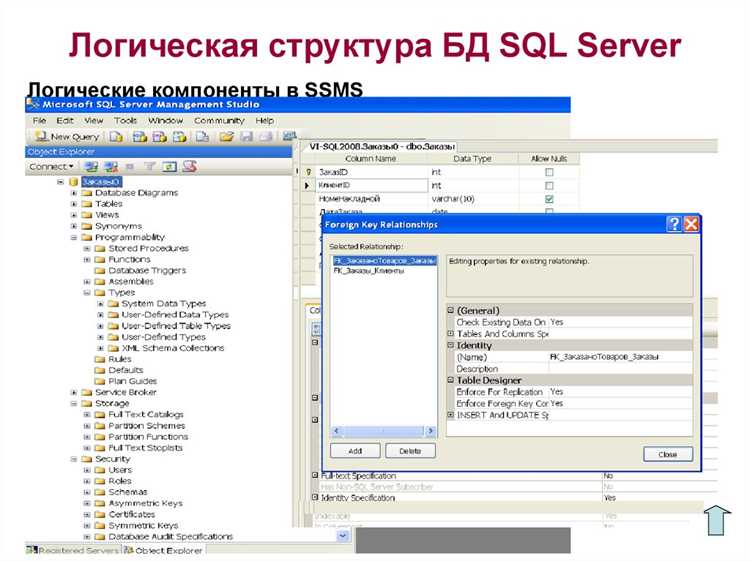Expand Tables And Columns Specification property
Viewport: 750px width, 561px height.
tap(451, 333)
